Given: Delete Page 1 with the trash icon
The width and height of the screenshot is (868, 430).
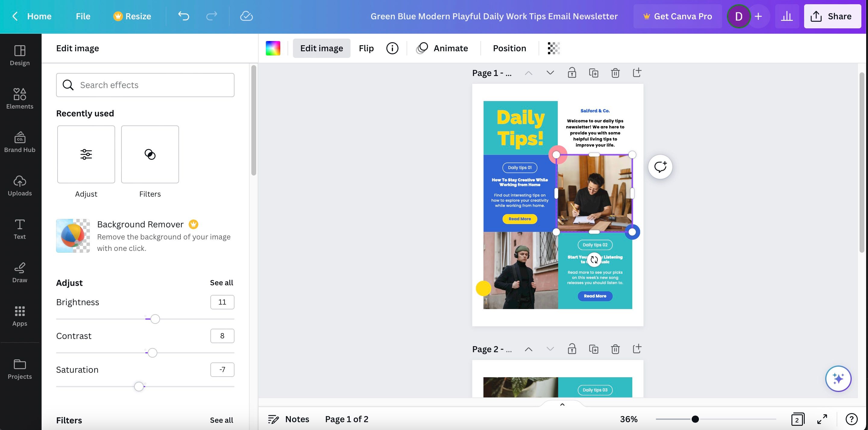Looking at the screenshot, I should 615,72.
